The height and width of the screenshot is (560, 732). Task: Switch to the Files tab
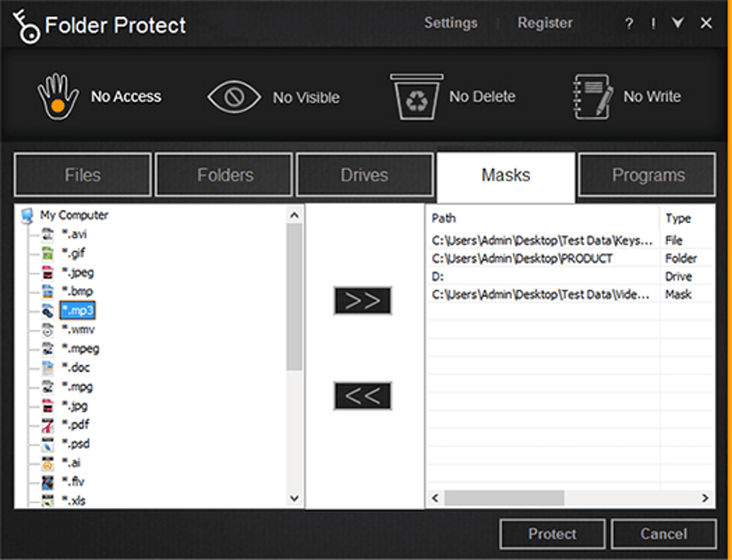[x=83, y=175]
